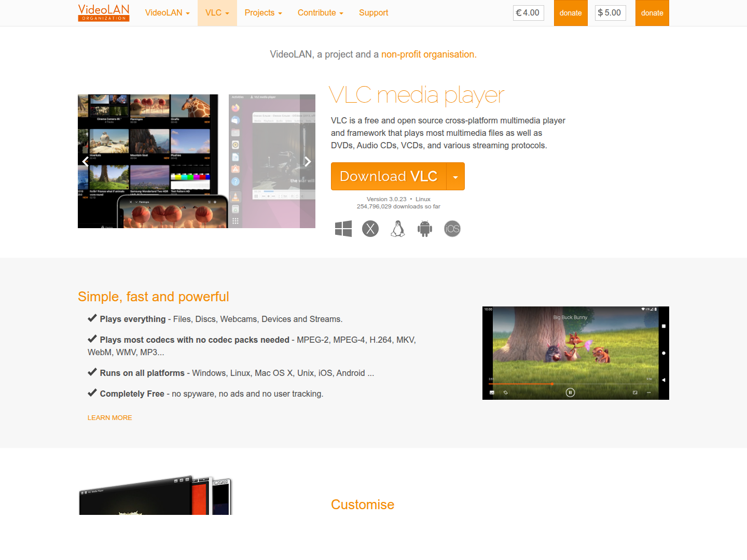Open the non-profit organisation link

coord(429,54)
